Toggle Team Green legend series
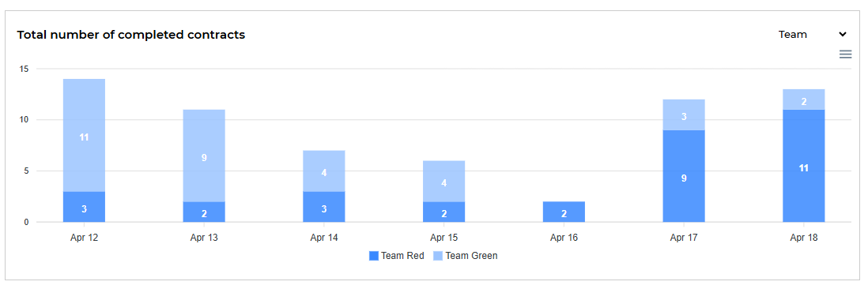The width and height of the screenshot is (868, 289). click(x=466, y=256)
